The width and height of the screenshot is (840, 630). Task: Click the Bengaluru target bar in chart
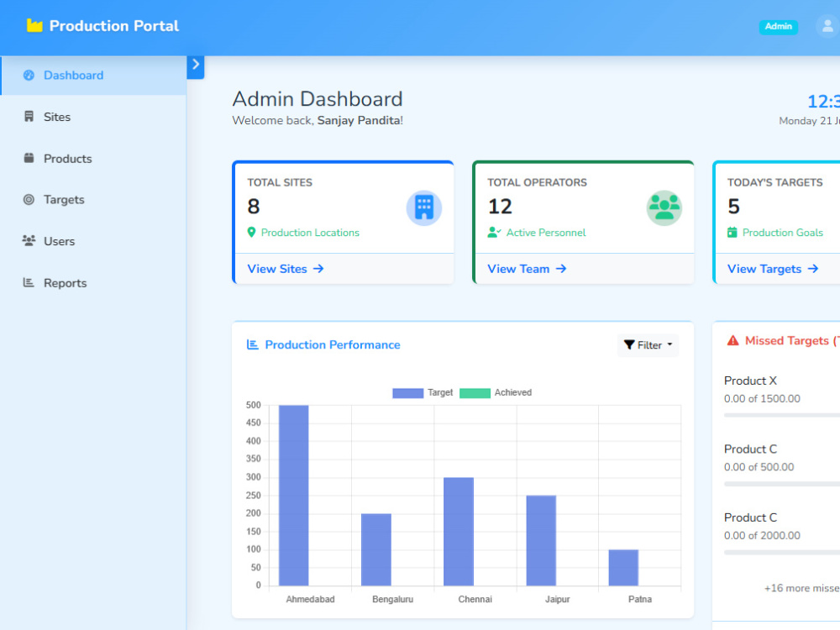(x=376, y=549)
